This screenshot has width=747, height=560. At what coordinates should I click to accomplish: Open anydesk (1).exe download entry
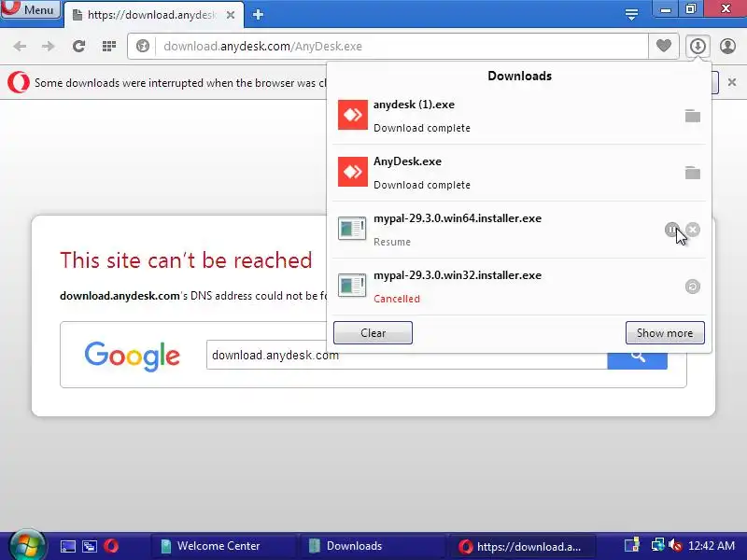click(519, 116)
